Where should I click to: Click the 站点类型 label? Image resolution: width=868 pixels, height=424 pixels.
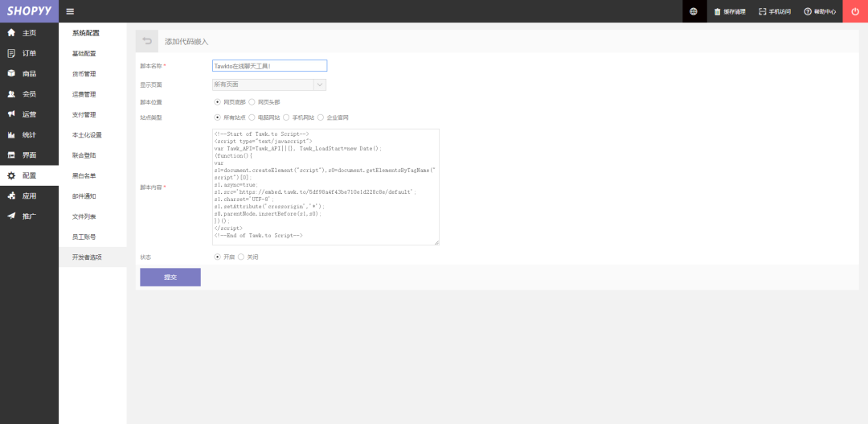pyautogui.click(x=151, y=118)
